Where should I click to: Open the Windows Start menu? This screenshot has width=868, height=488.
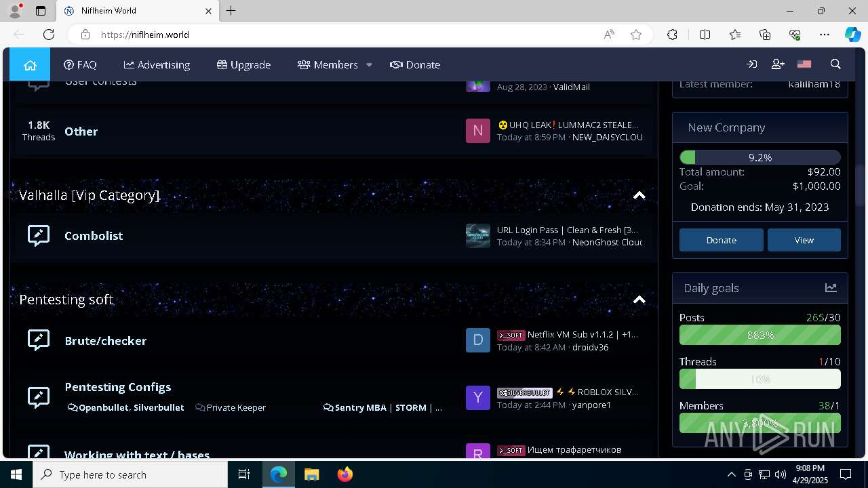pos(16,474)
